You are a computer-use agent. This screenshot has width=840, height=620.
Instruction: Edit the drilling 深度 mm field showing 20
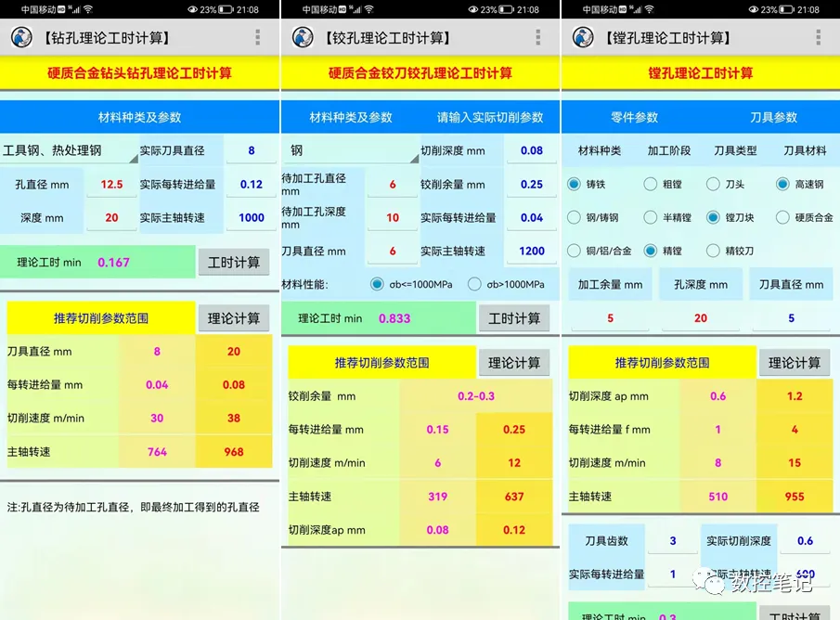tap(111, 217)
